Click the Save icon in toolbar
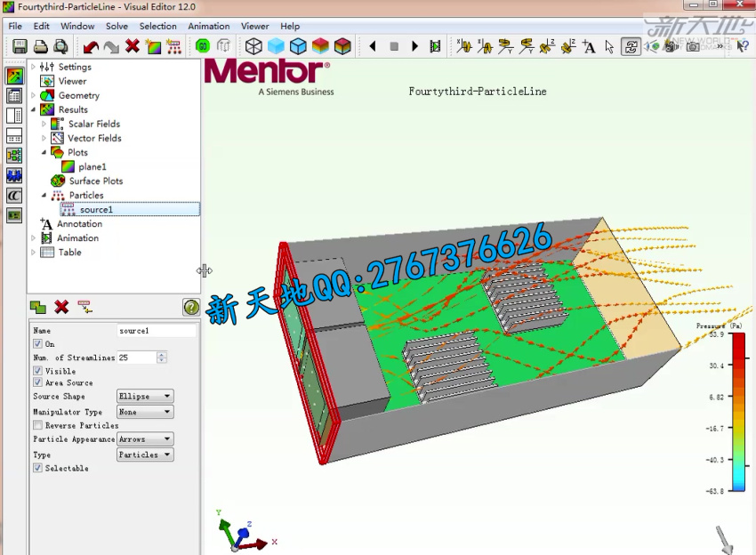This screenshot has height=555, width=756. [19, 46]
